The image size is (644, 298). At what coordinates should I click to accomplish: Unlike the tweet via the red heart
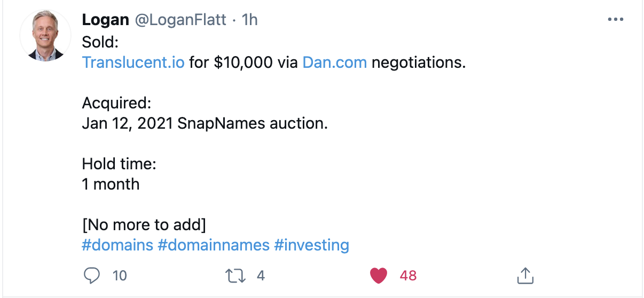click(x=379, y=276)
